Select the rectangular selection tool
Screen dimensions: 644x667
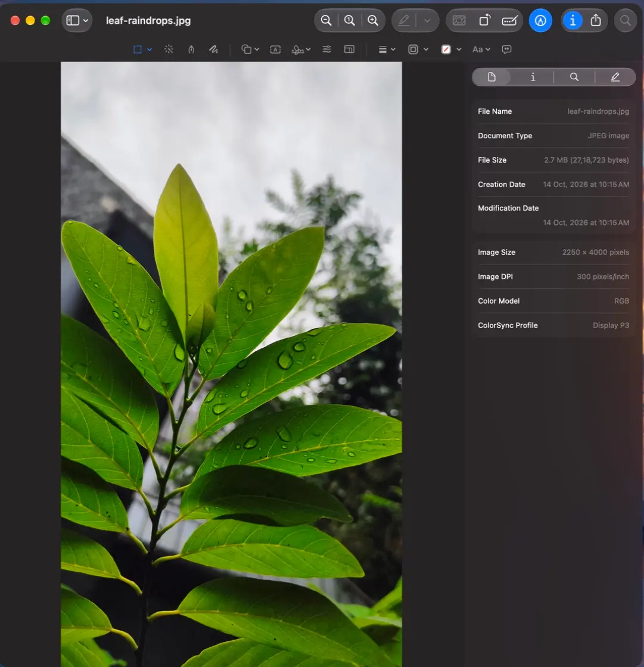pos(138,49)
